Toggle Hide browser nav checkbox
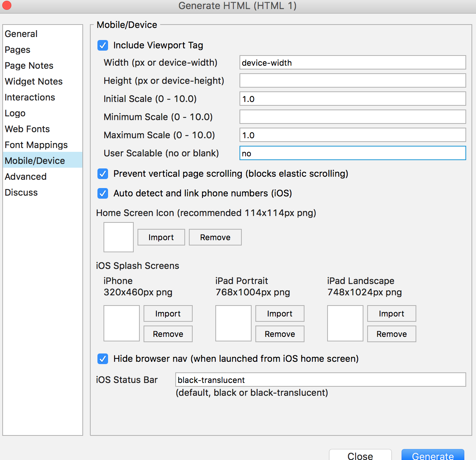The height and width of the screenshot is (460, 476). [103, 359]
